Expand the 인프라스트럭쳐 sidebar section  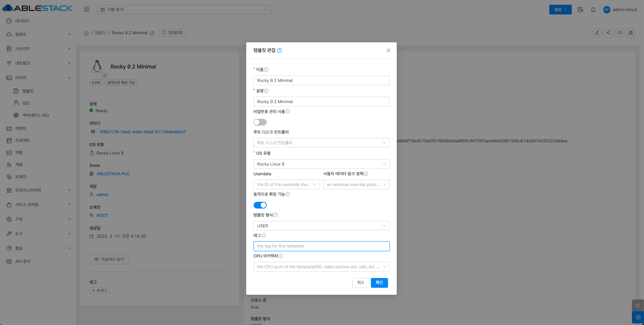point(38,190)
